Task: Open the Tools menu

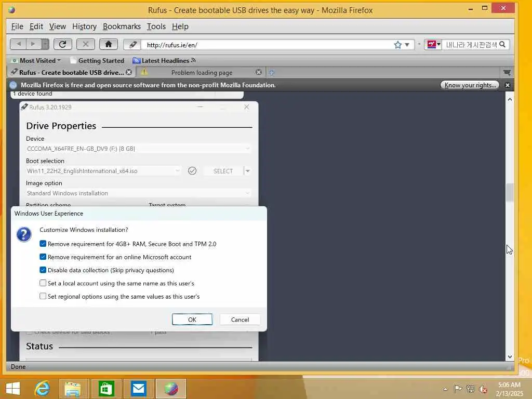Action: (156, 26)
